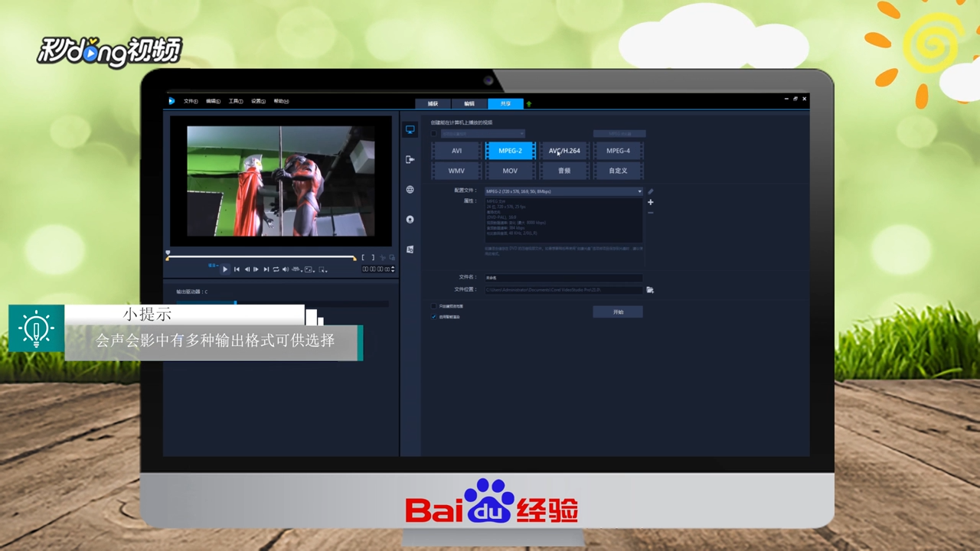
Task: Click the green upload arrow beside the 共享 tab
Action: click(x=528, y=103)
